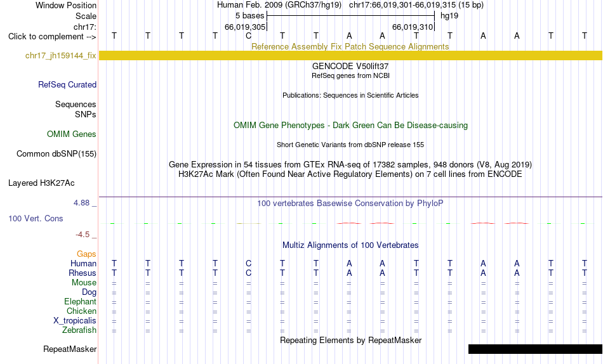Open Common dbSNP(155) track label

point(56,153)
